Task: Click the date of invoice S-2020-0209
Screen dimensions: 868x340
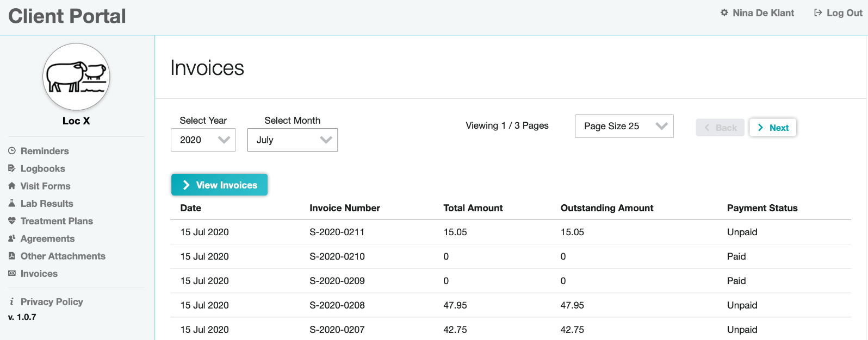Action: click(x=204, y=281)
